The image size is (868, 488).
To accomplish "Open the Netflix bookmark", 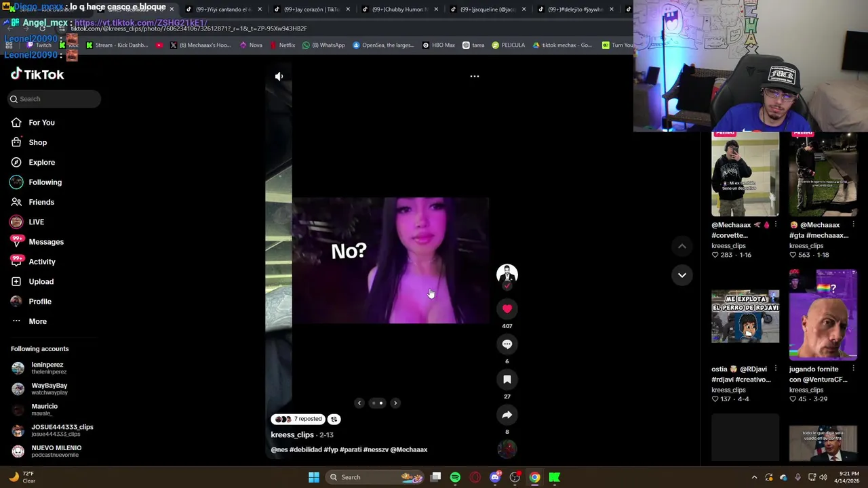I will (283, 45).
